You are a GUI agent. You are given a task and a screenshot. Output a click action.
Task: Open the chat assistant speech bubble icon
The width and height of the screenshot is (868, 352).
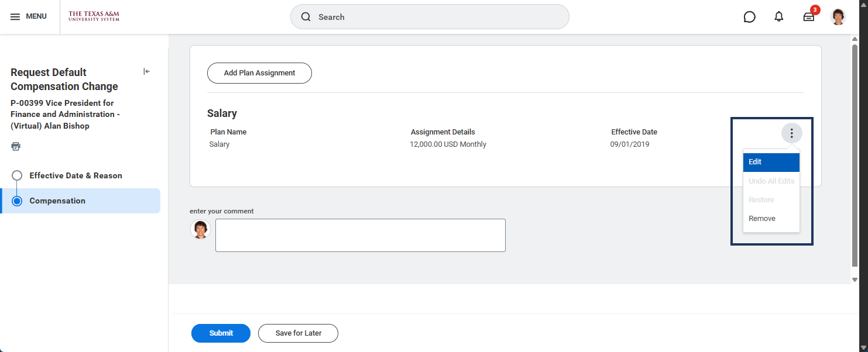click(749, 17)
